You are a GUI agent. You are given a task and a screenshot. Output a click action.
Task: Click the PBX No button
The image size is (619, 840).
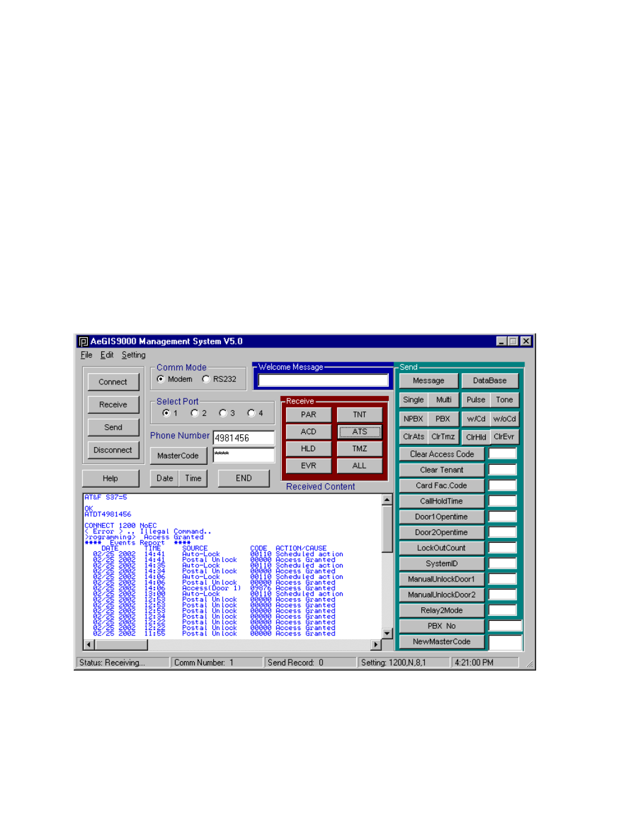pyautogui.click(x=442, y=626)
